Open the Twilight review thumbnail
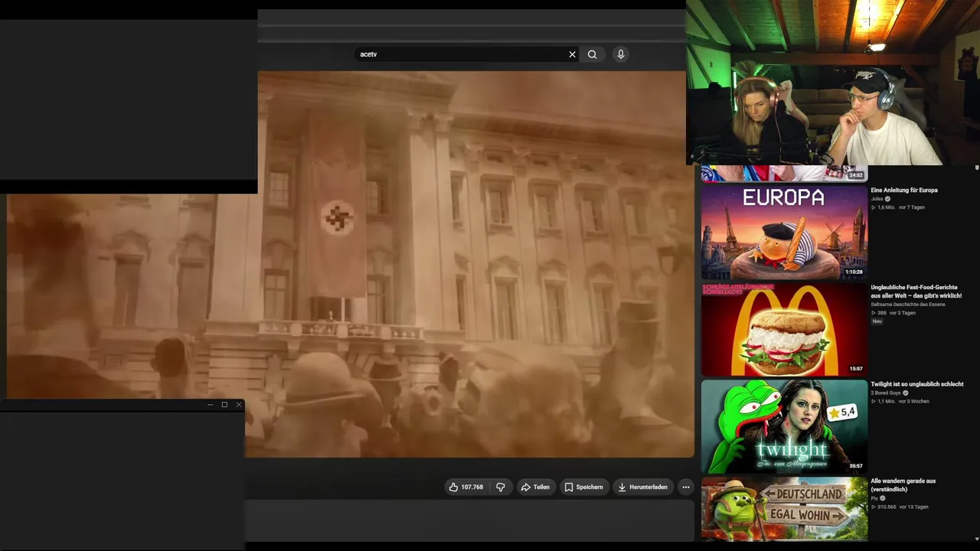Viewport: 980px width, 551px height. click(x=784, y=426)
